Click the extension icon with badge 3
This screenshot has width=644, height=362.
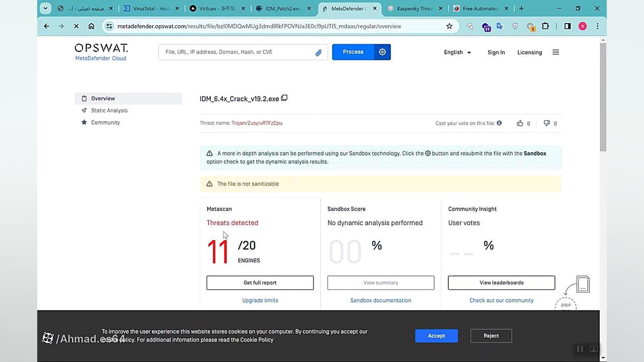[x=530, y=27]
